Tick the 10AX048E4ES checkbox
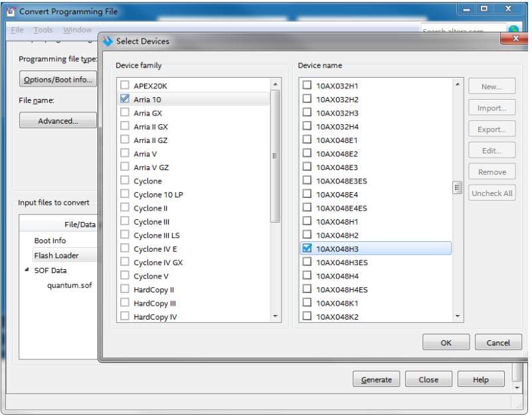Image resolution: width=532 pixels, height=418 pixels. click(x=307, y=207)
